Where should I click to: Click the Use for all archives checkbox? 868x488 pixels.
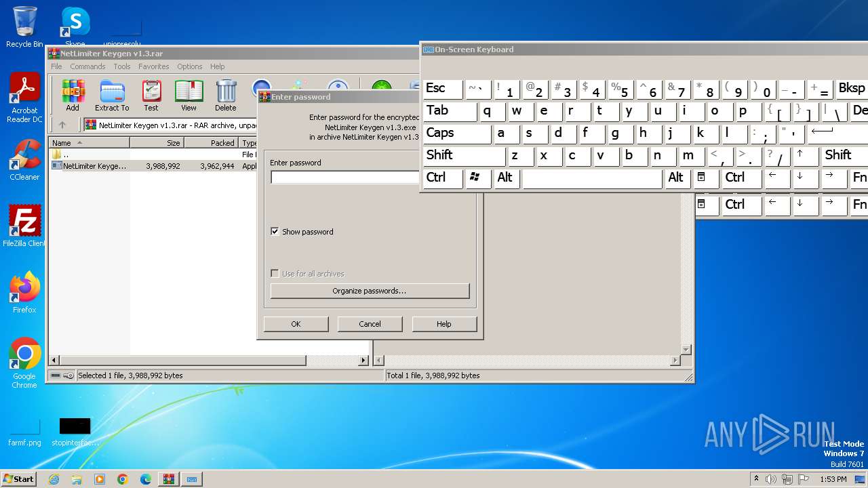tap(275, 274)
